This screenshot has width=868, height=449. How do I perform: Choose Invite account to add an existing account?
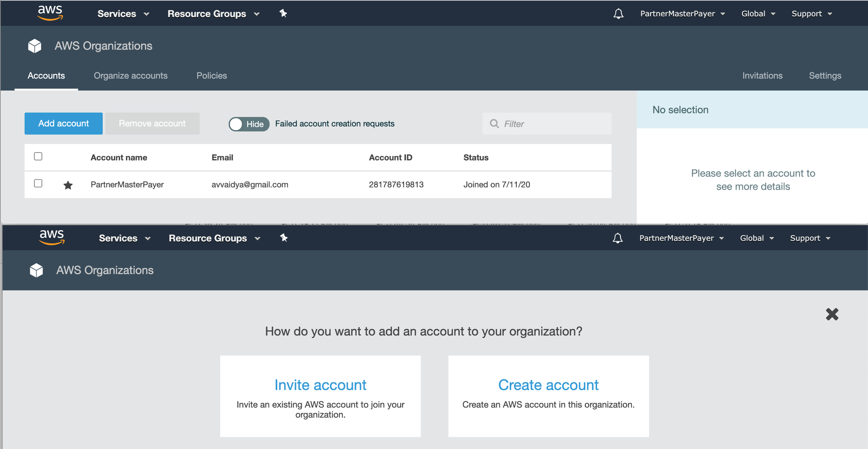tap(320, 385)
